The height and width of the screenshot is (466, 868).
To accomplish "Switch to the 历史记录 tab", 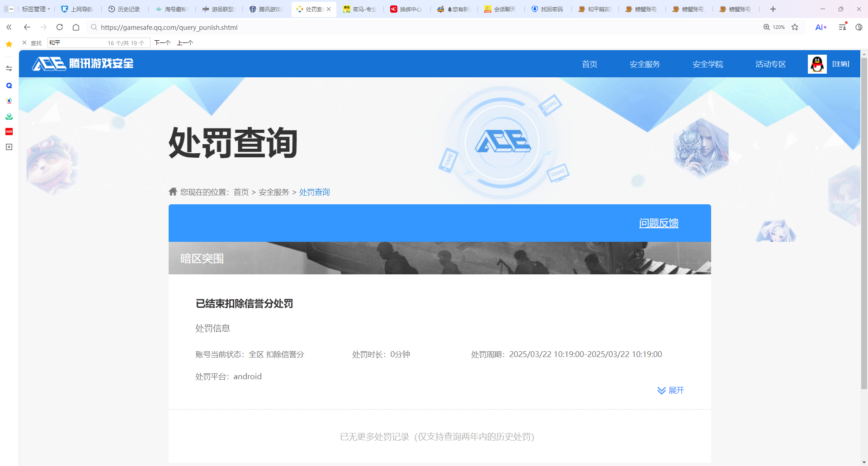I will click(x=124, y=9).
